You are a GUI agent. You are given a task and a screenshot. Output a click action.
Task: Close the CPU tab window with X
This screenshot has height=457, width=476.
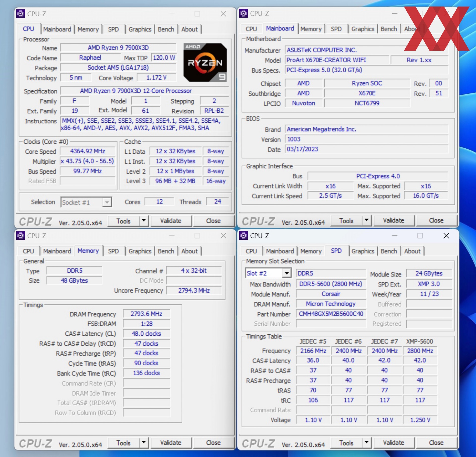223,14
